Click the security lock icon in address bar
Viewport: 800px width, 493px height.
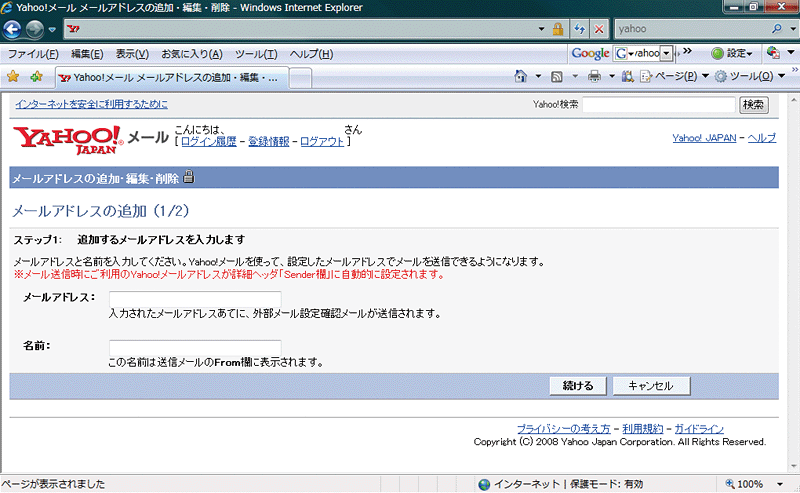(558, 29)
